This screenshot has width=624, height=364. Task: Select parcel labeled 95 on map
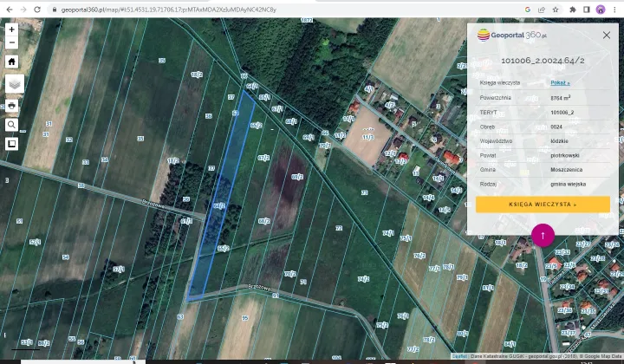[x=244, y=318]
